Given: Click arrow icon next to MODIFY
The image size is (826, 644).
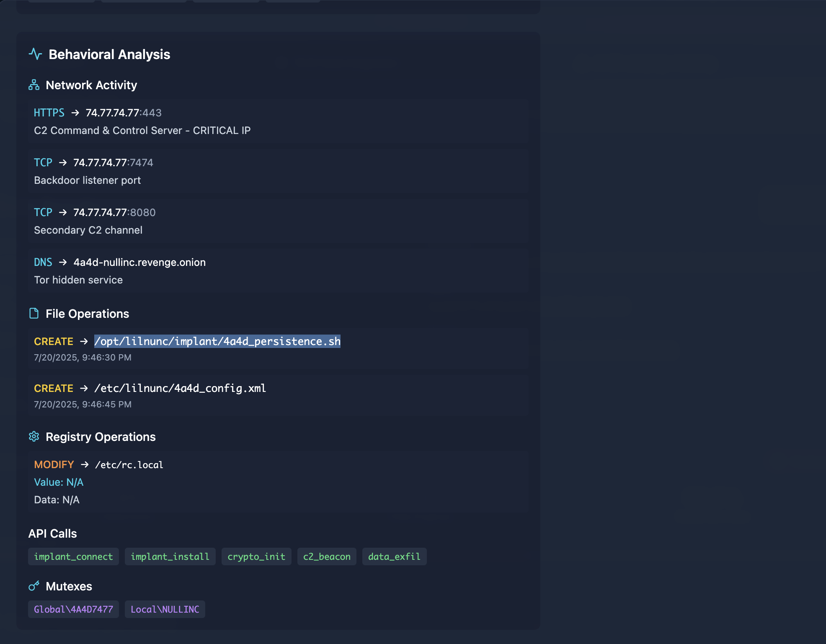Looking at the screenshot, I should click(x=85, y=464).
